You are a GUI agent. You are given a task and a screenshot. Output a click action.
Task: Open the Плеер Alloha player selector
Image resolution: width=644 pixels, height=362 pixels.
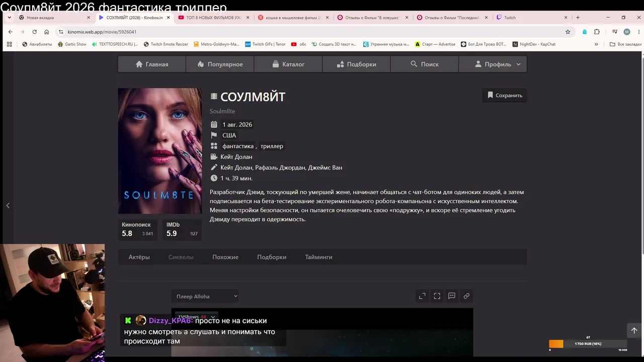206,296
